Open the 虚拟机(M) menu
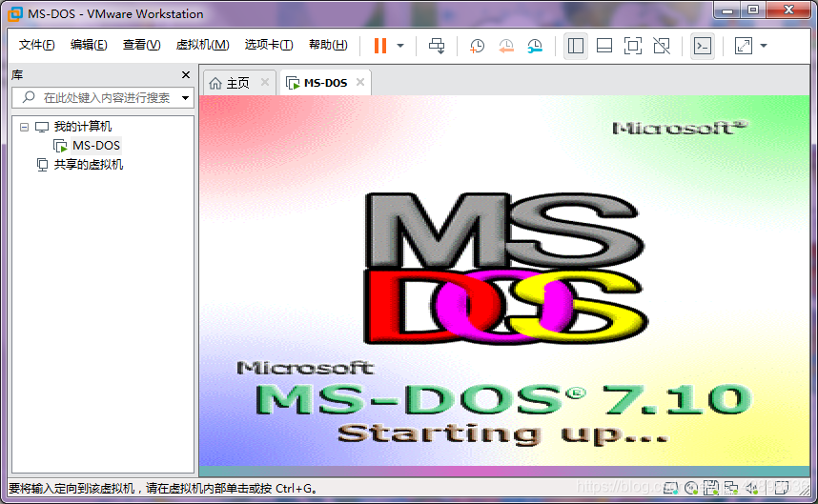This screenshot has width=818, height=504. tap(202, 45)
